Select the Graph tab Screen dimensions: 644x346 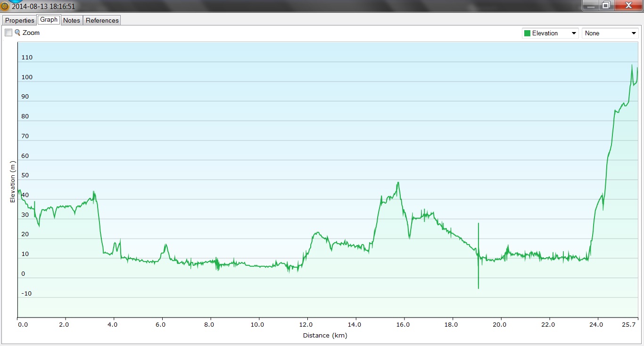click(49, 20)
